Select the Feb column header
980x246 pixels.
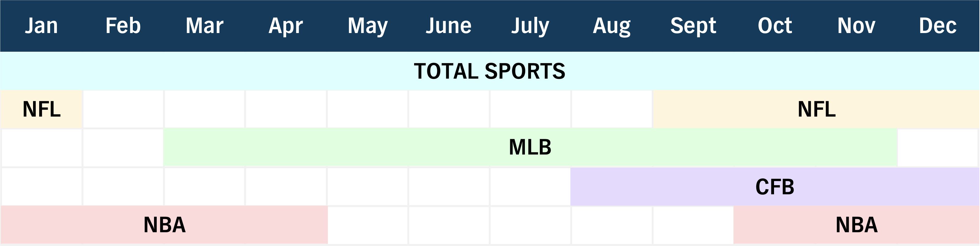[x=123, y=26]
